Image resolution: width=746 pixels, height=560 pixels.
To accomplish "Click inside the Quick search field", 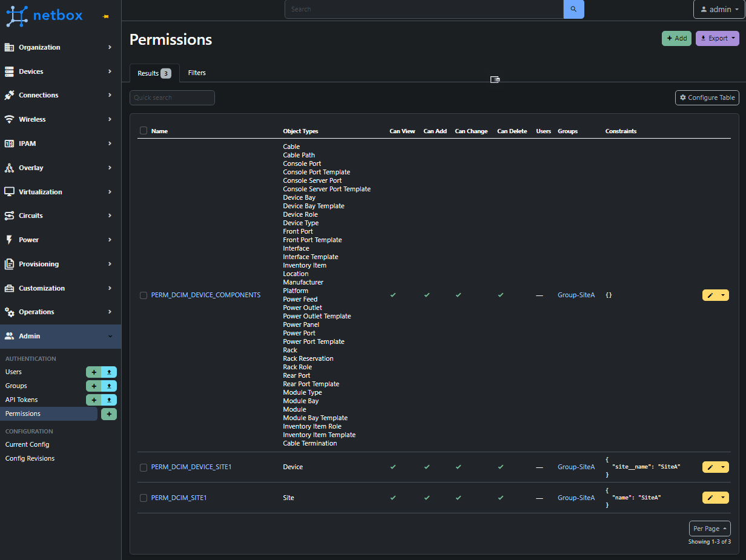I will 172,97.
